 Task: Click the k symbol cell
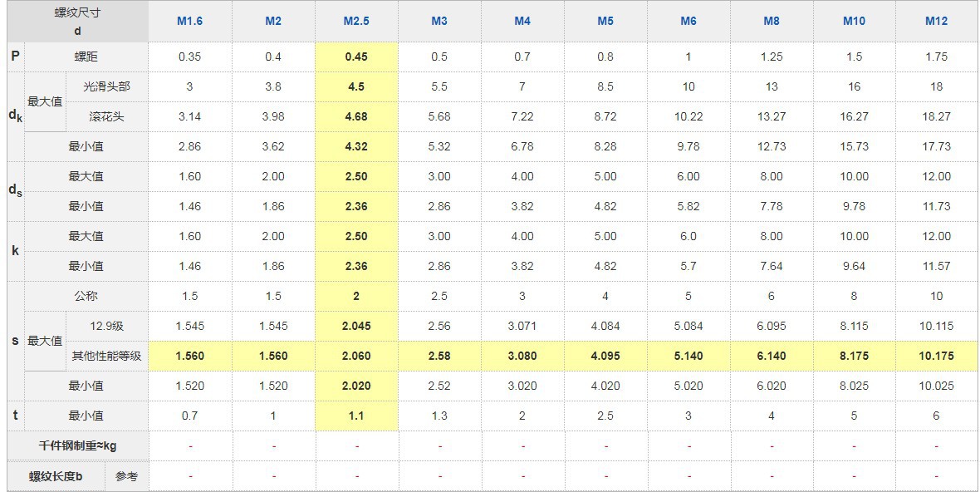[x=16, y=251]
